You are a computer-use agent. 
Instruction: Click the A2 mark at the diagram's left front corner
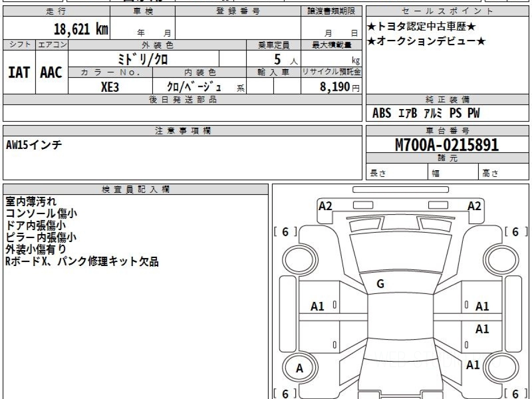[325, 206]
